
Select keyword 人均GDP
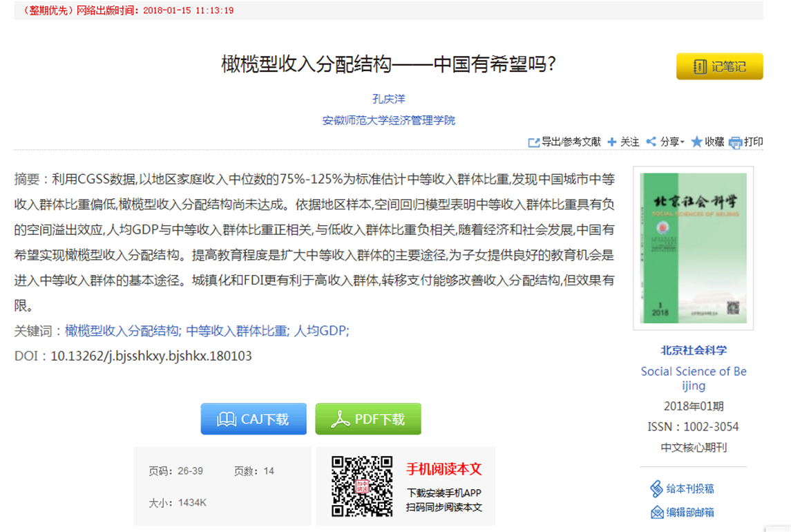pos(321,331)
